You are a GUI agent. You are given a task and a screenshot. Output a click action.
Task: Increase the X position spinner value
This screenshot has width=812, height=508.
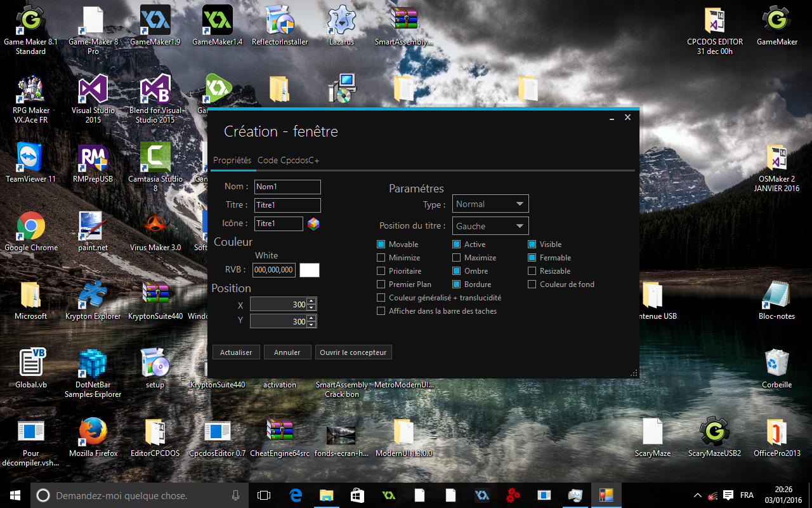(x=311, y=302)
